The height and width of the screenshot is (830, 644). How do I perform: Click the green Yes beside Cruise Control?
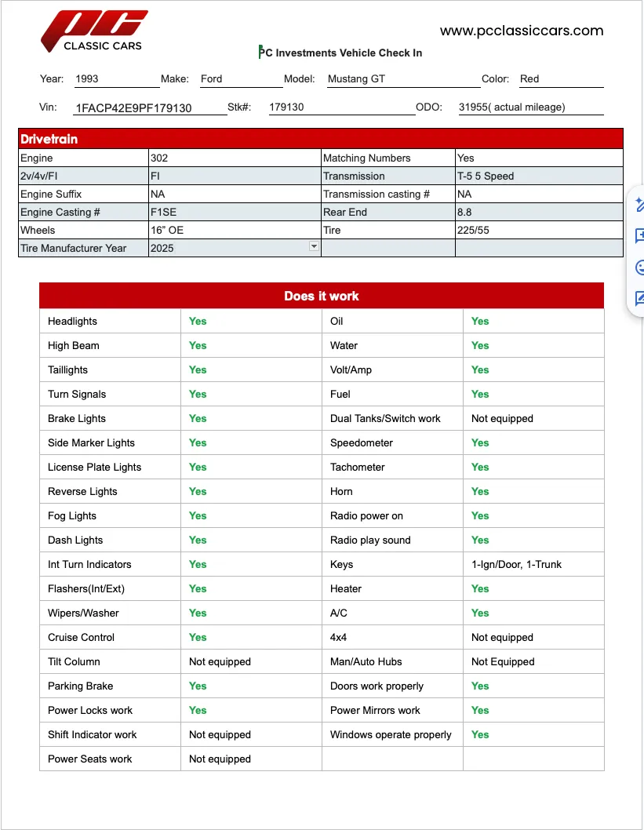[198, 638]
